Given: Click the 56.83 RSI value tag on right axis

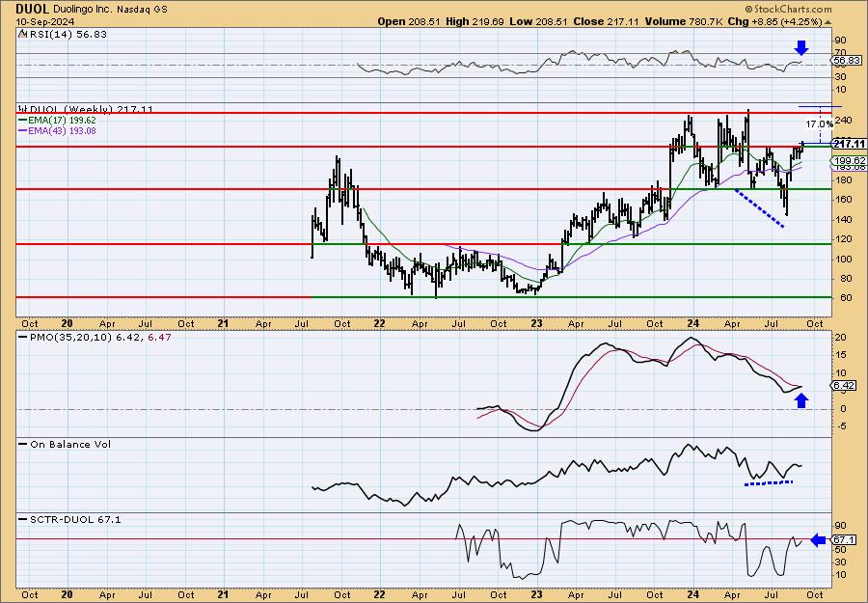Looking at the screenshot, I should coord(847,61).
